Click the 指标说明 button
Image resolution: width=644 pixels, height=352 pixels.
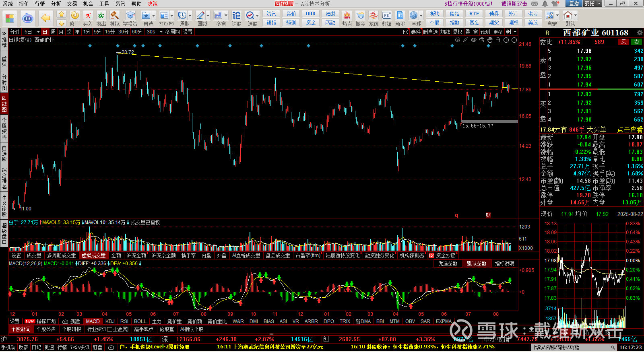pyautogui.click(x=505, y=263)
